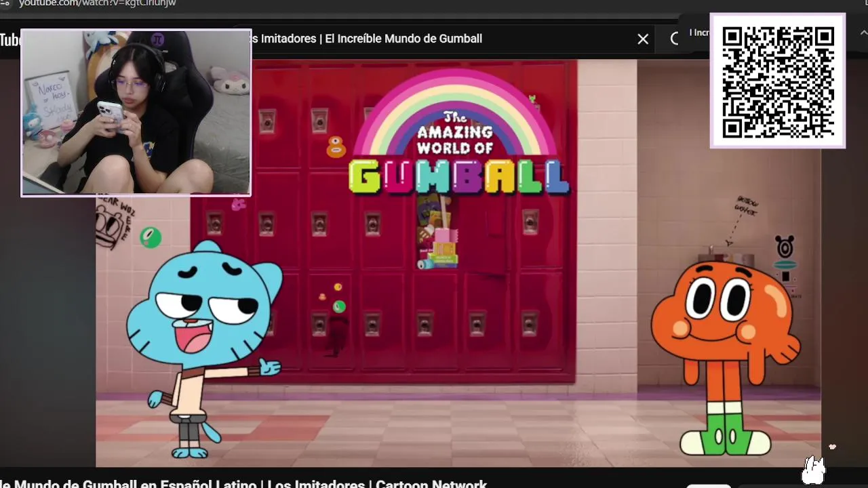
Task: Click the QR code overlay
Action: pyautogui.click(x=778, y=81)
